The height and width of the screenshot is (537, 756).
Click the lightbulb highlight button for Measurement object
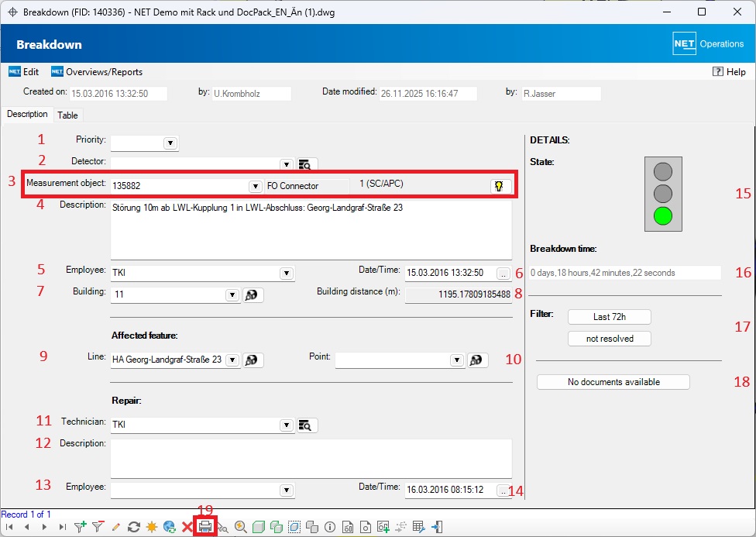tap(501, 186)
